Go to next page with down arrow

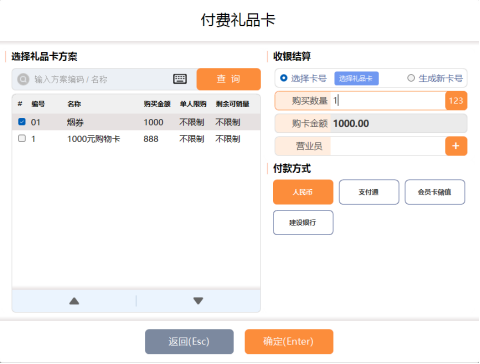click(198, 301)
